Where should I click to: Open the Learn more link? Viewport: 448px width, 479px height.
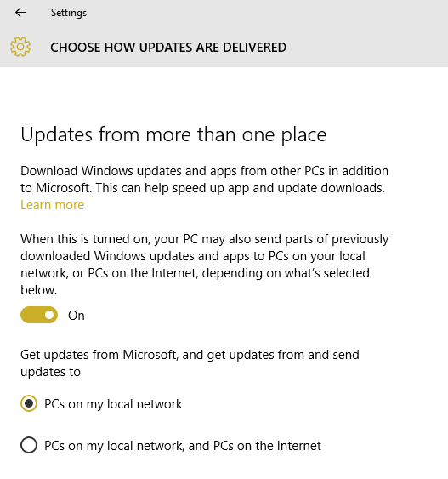[52, 205]
